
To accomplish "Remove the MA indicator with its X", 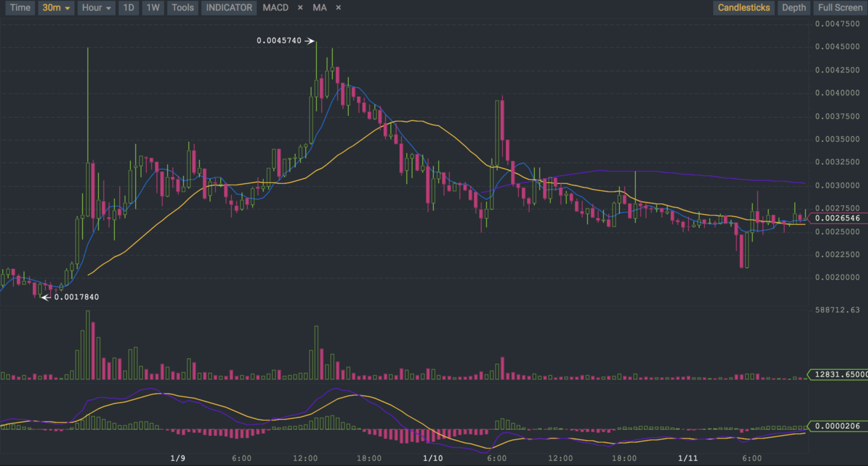I will [338, 8].
